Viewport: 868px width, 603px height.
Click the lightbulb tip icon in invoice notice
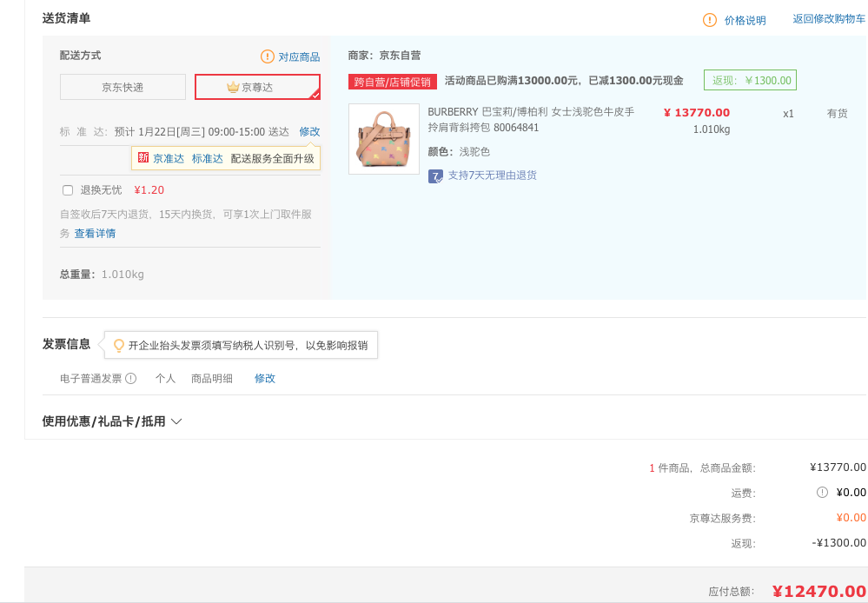click(118, 346)
